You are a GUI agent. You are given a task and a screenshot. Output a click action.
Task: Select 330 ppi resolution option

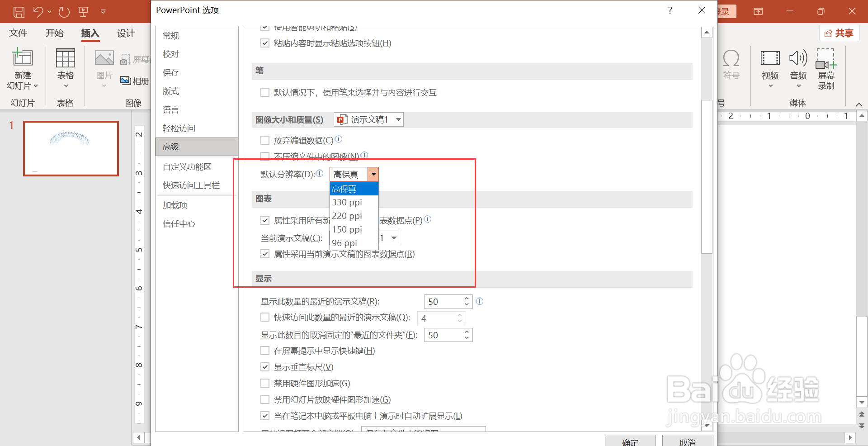354,202
